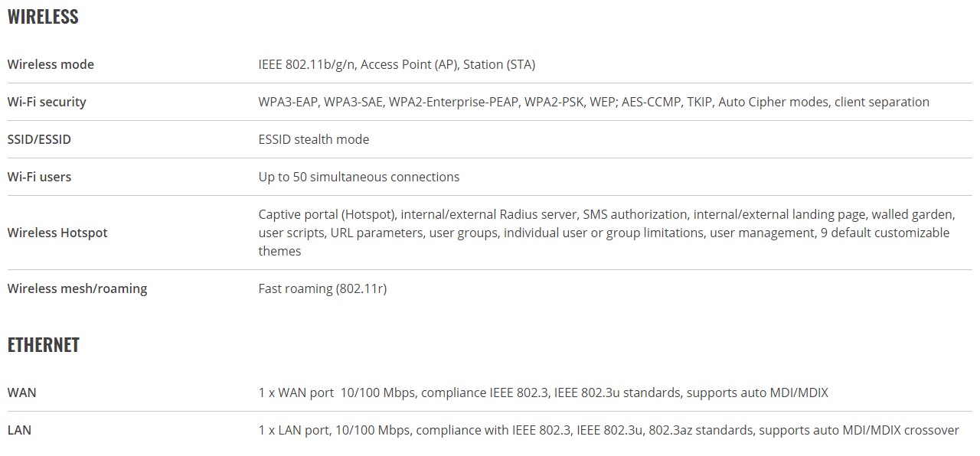Select the SSID/ESSID row label

pyautogui.click(x=39, y=139)
